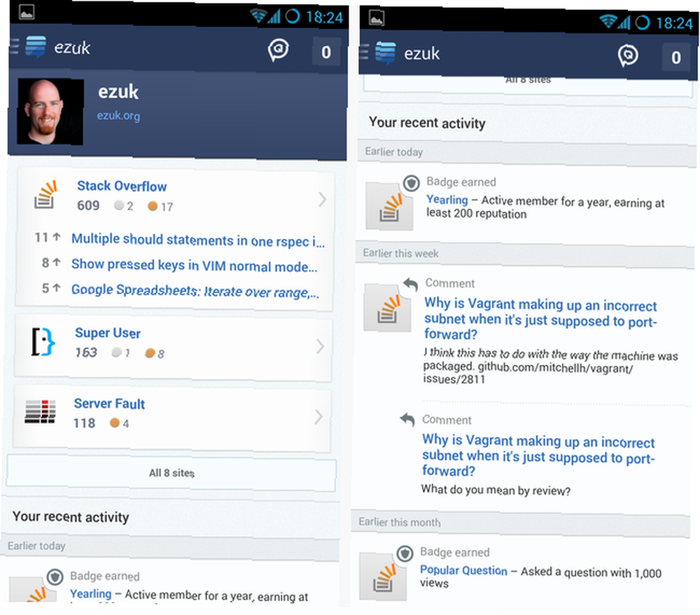
Task: Tap the Super User site icon
Action: click(x=43, y=343)
